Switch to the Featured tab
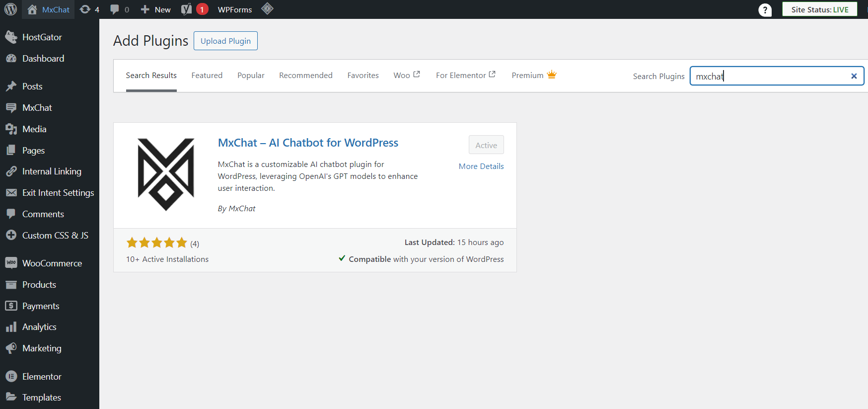The height and width of the screenshot is (409, 868). tap(207, 76)
